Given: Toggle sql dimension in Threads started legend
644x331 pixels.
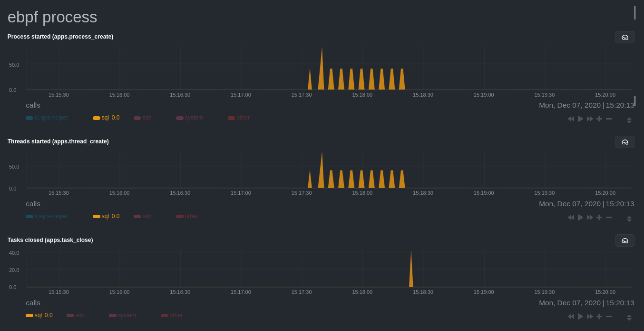Looking at the screenshot, I should coord(106,216).
